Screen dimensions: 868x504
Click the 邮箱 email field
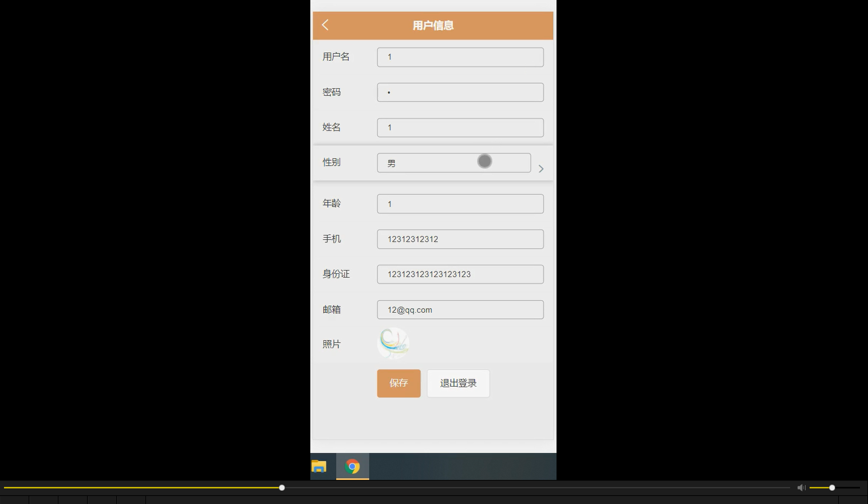[460, 310]
